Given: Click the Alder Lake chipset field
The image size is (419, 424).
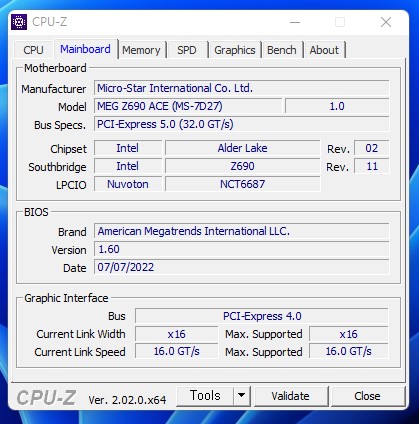Looking at the screenshot, I should [x=243, y=148].
